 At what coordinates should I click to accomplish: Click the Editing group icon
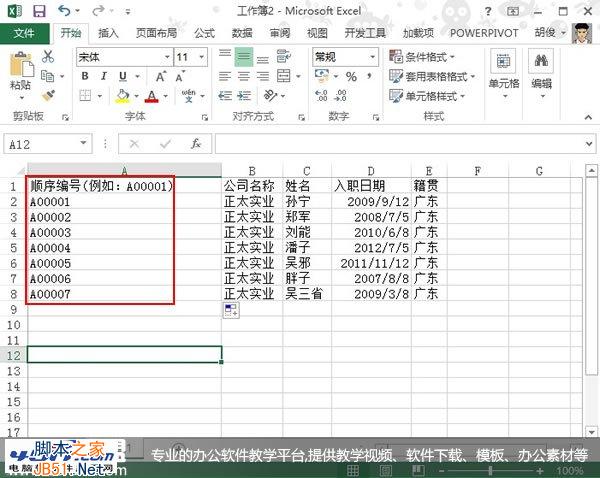[x=541, y=72]
